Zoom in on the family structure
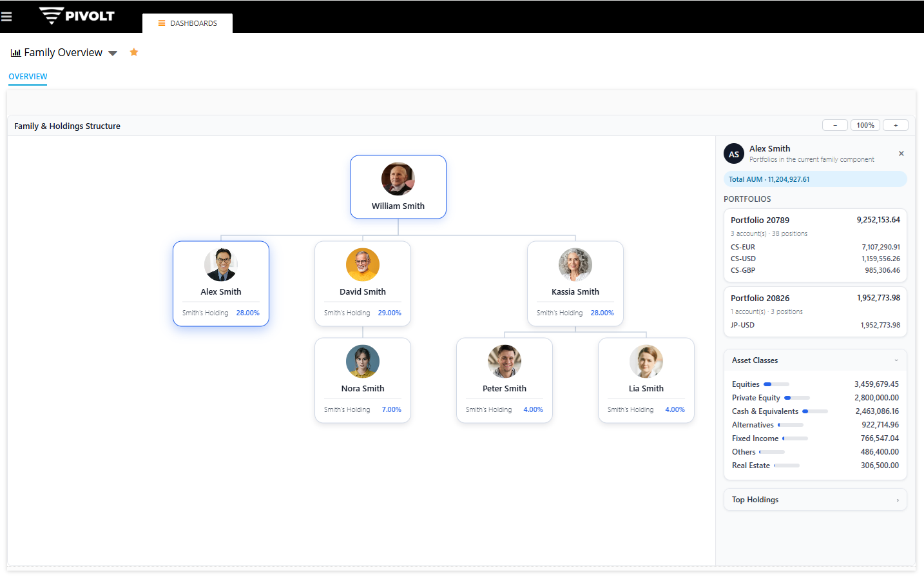Viewport: 924px width, 579px height. coord(896,124)
